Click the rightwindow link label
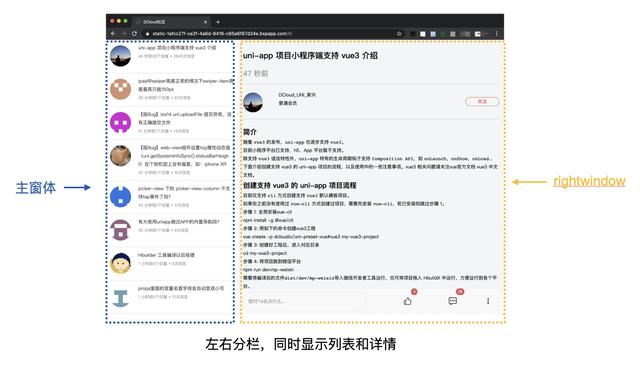Screen dimensions: 640x382 tap(589, 181)
